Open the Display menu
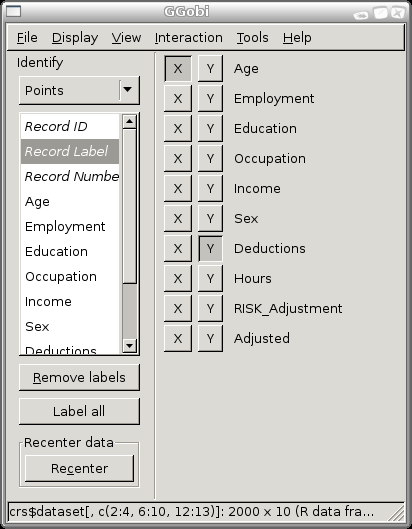Screen dimensions: 412x529 [75, 37]
